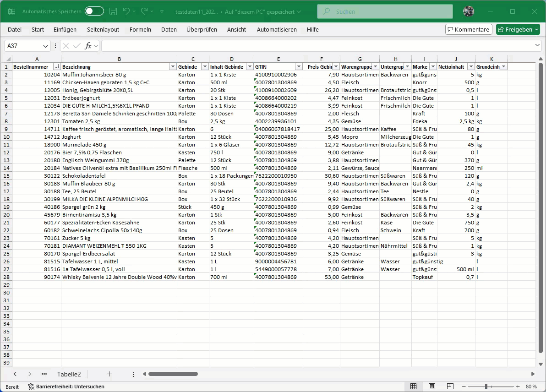Click the Save disk icon
The width and height of the screenshot is (546, 392).
click(113, 11)
